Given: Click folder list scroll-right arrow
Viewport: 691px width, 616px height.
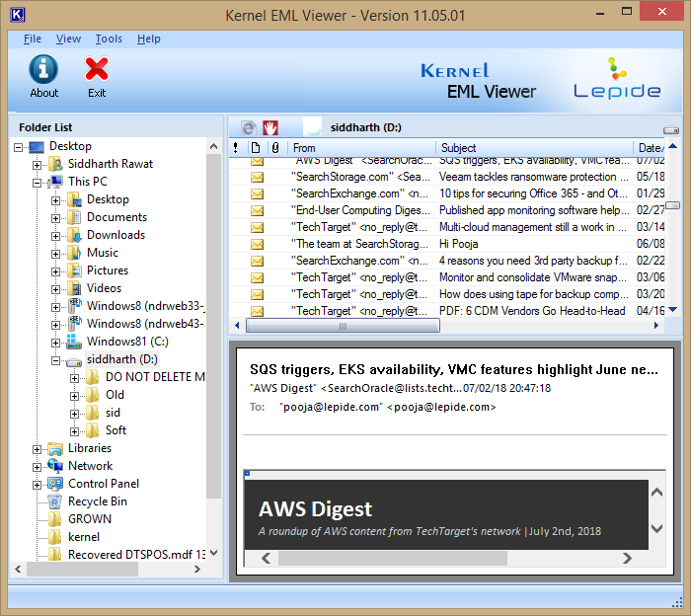Looking at the screenshot, I should click(x=197, y=569).
